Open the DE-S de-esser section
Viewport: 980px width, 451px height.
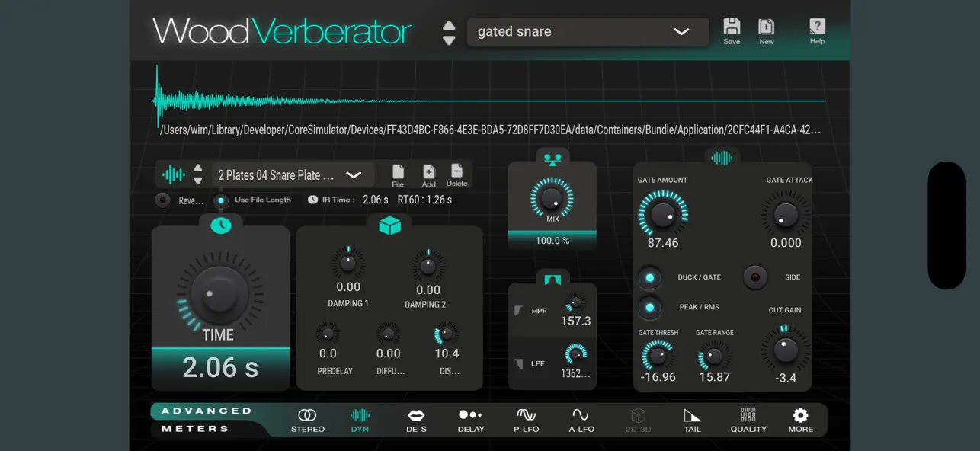pyautogui.click(x=415, y=421)
